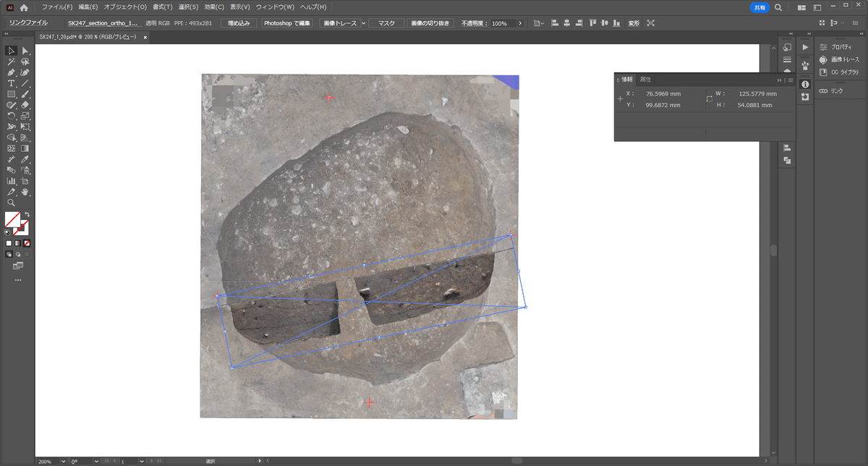
Task: Switch to the 属性 panel tab
Action: point(645,79)
